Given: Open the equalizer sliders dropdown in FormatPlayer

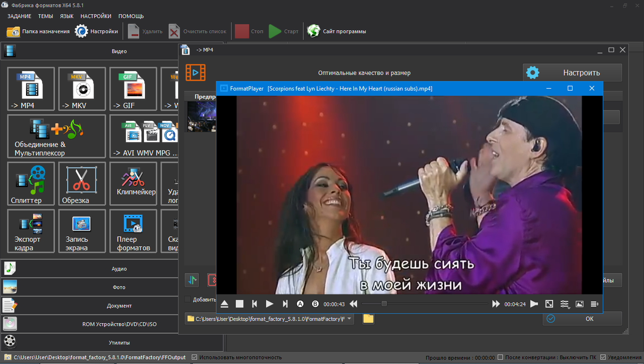Looking at the screenshot, I should [565, 304].
